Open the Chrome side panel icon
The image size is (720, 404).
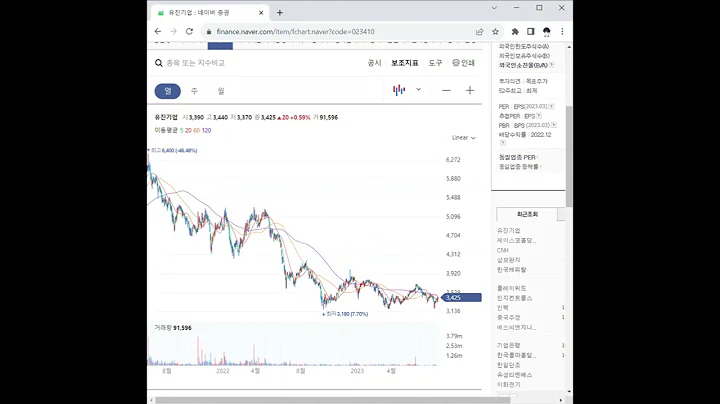pyautogui.click(x=530, y=31)
